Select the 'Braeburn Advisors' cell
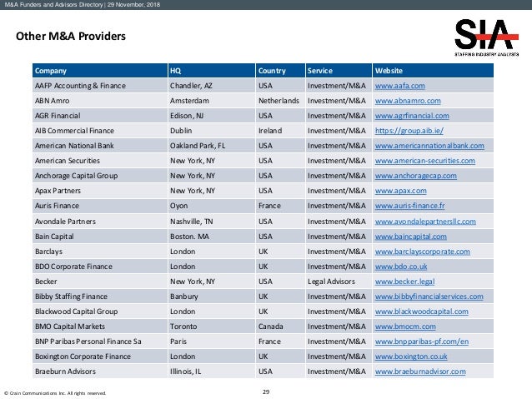The width and height of the screenshot is (532, 399). [100, 372]
